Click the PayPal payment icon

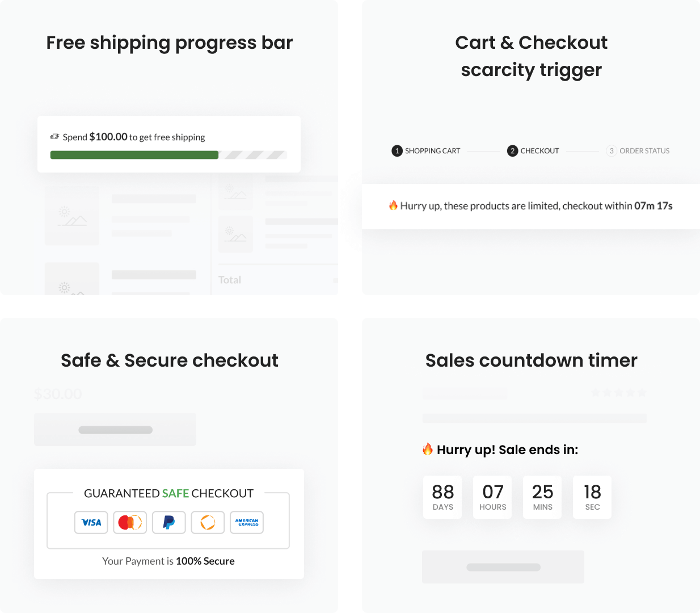pyautogui.click(x=169, y=522)
